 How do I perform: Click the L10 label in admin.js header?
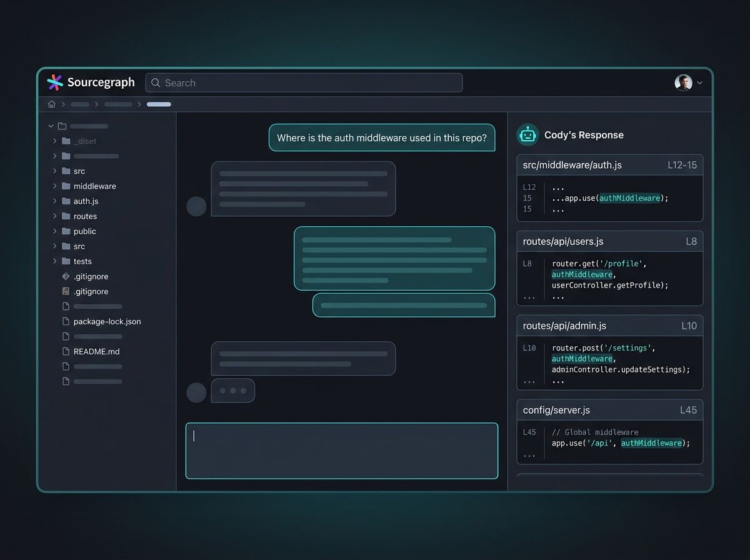point(689,326)
